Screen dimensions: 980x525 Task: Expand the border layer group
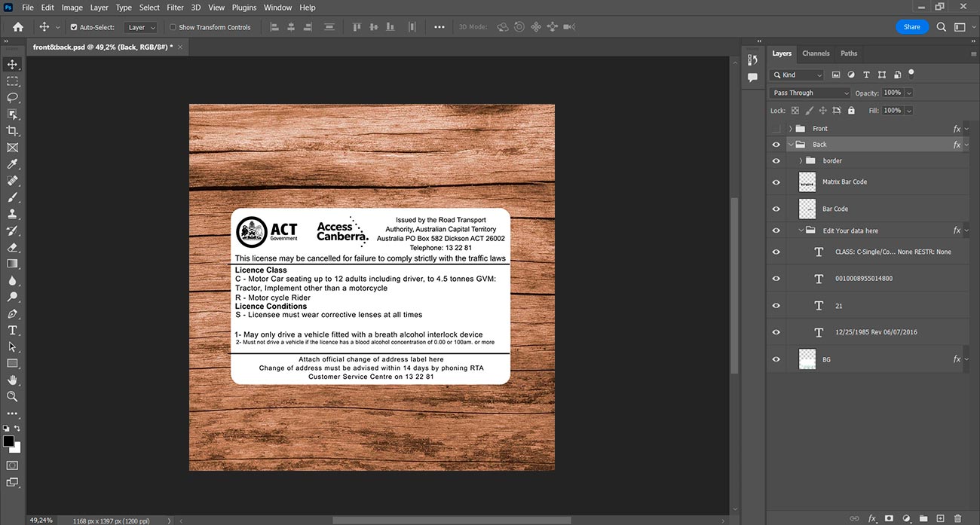pyautogui.click(x=801, y=160)
